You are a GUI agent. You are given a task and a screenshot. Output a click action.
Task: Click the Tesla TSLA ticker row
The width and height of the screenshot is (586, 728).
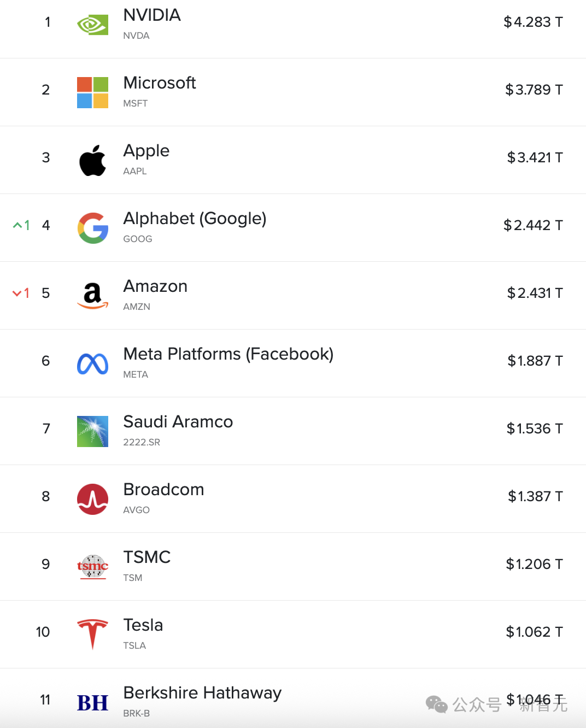coord(293,634)
